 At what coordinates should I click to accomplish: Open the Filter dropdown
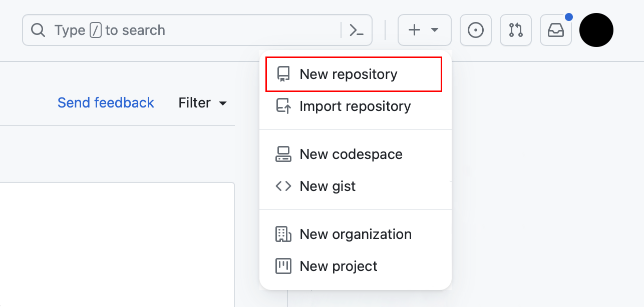pyautogui.click(x=203, y=103)
